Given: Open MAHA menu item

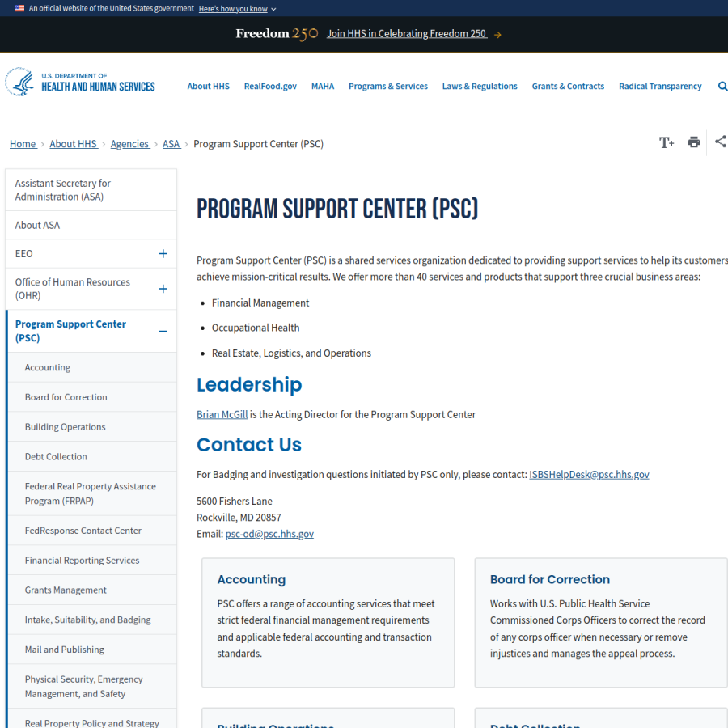Looking at the screenshot, I should [x=323, y=87].
